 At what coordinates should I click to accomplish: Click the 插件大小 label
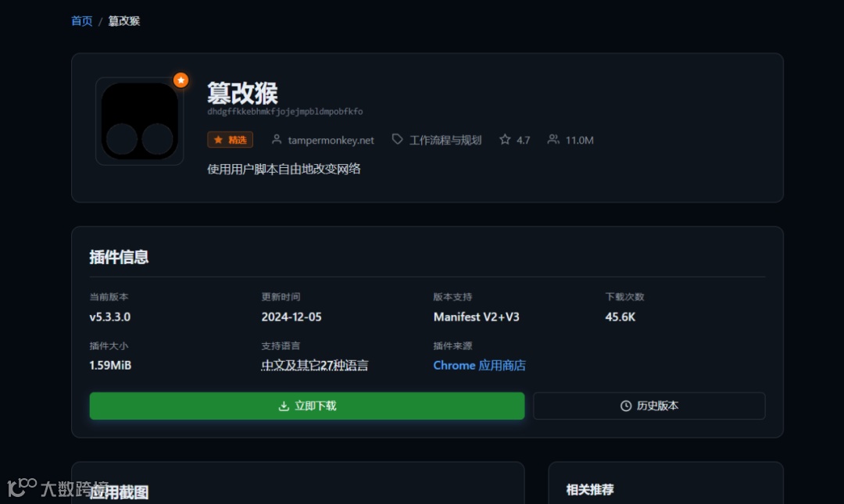(109, 345)
